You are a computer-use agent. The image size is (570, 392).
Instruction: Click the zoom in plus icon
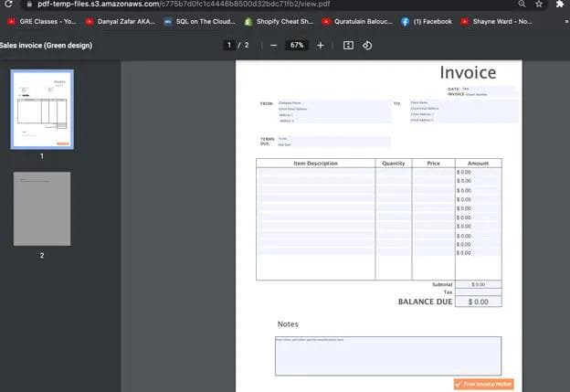(320, 45)
